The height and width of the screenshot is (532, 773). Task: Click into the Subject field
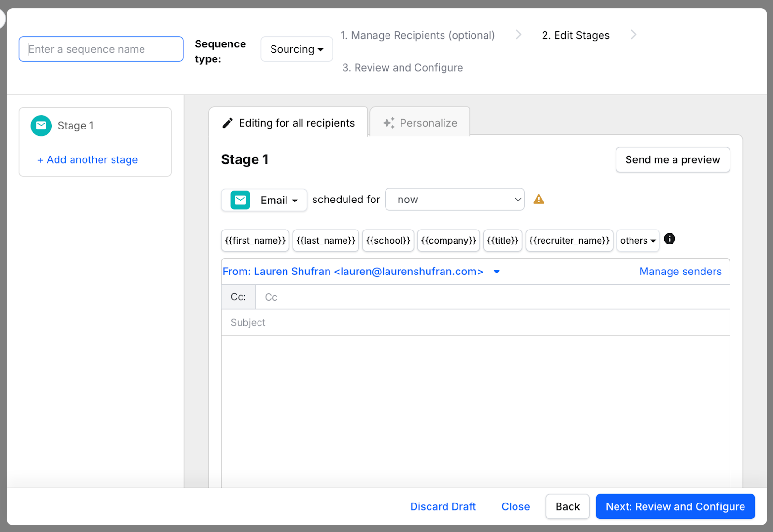(x=475, y=323)
